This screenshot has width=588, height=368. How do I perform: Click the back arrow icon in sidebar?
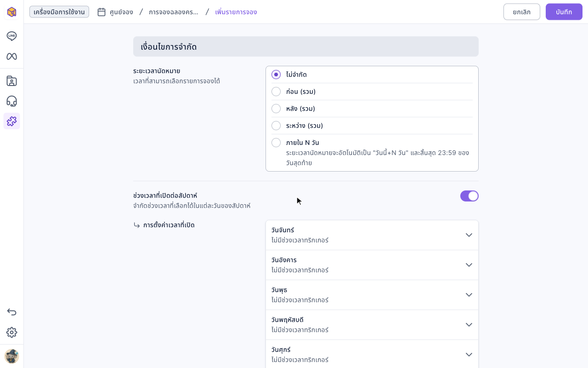click(x=11, y=312)
